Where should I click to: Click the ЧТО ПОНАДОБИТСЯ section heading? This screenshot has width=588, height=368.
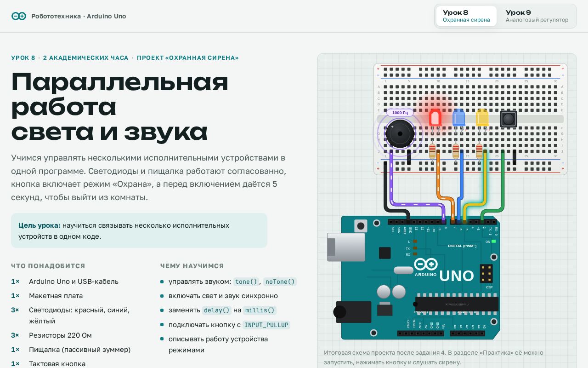[x=48, y=266]
